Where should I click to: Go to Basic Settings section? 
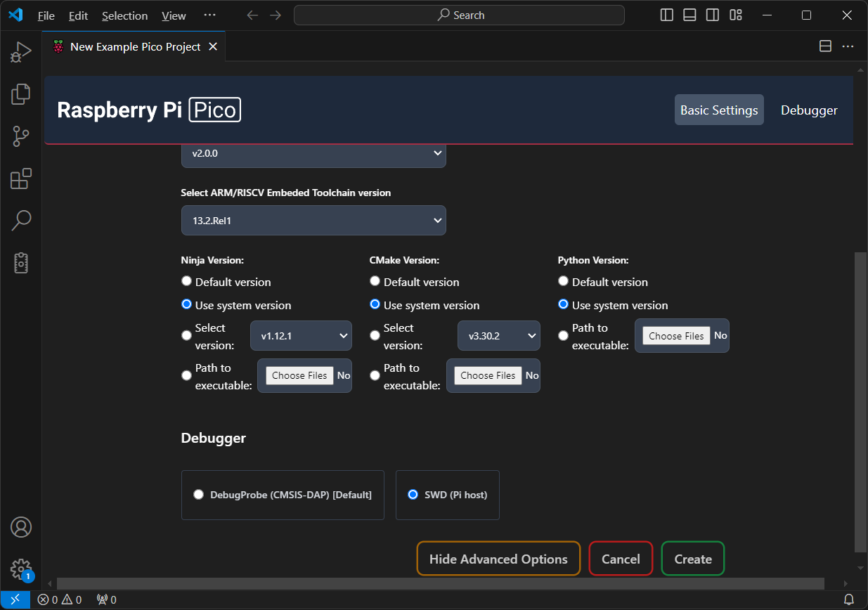(719, 110)
